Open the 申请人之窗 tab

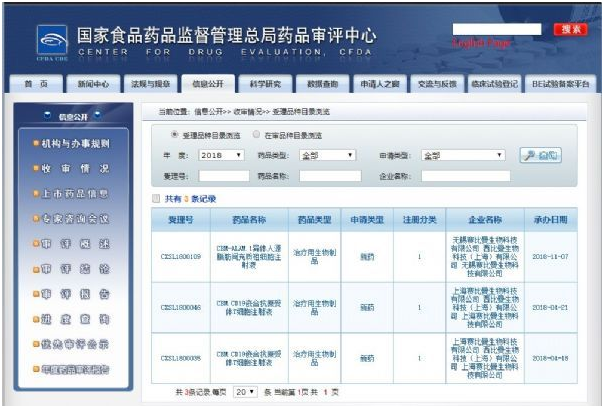coord(380,84)
